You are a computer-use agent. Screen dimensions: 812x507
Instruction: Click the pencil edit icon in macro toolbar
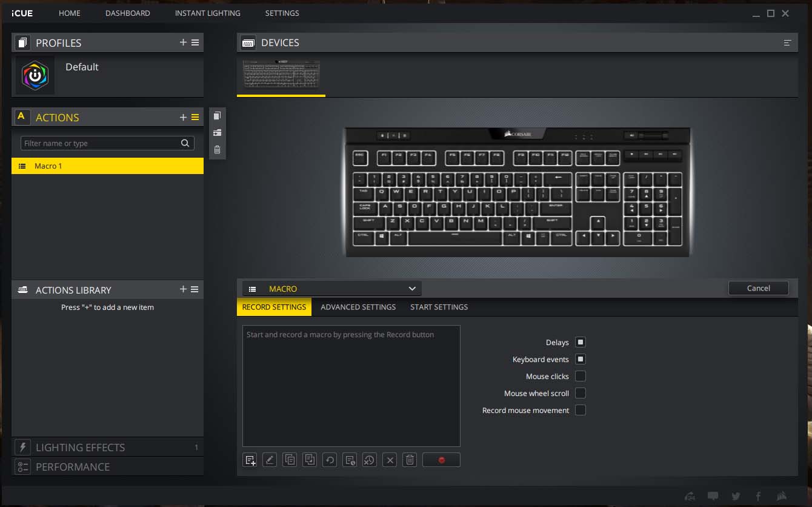[x=270, y=460]
